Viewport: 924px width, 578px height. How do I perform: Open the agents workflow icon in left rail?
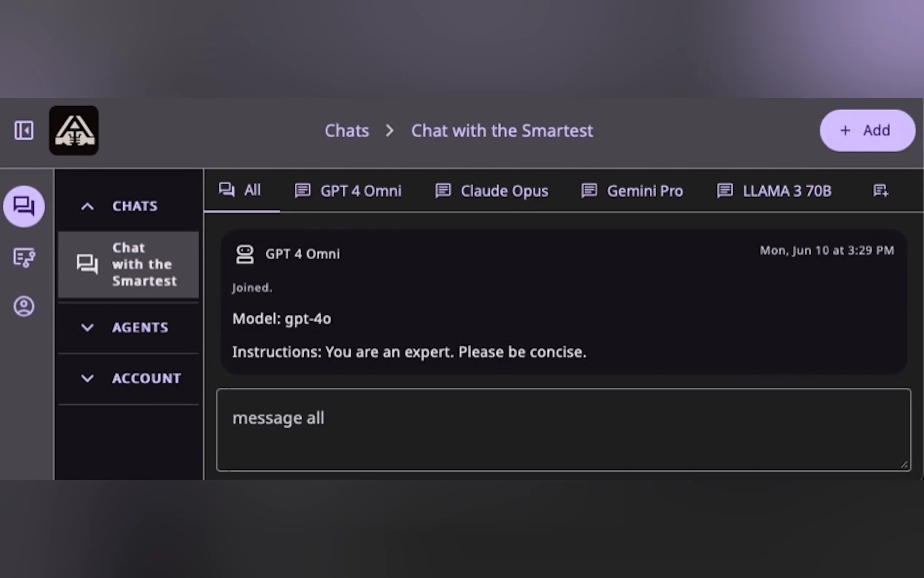coord(24,257)
